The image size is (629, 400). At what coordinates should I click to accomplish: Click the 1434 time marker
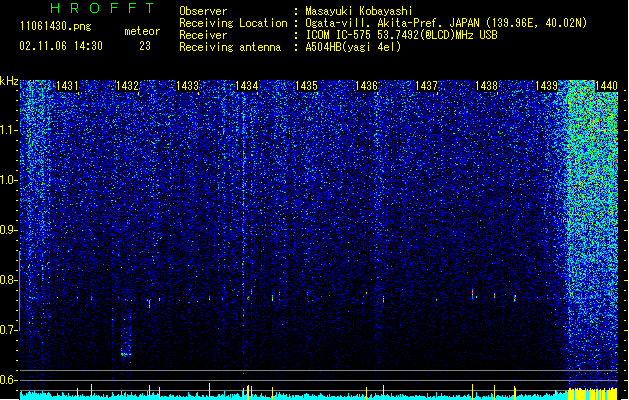(x=246, y=86)
